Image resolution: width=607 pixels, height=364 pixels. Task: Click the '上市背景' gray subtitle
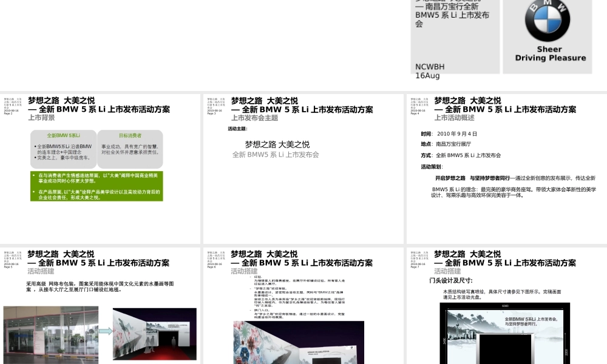click(41, 118)
